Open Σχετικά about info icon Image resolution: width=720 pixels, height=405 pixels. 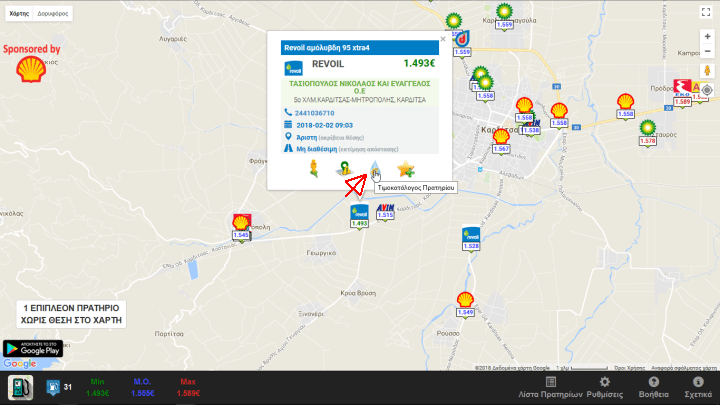tap(698, 388)
